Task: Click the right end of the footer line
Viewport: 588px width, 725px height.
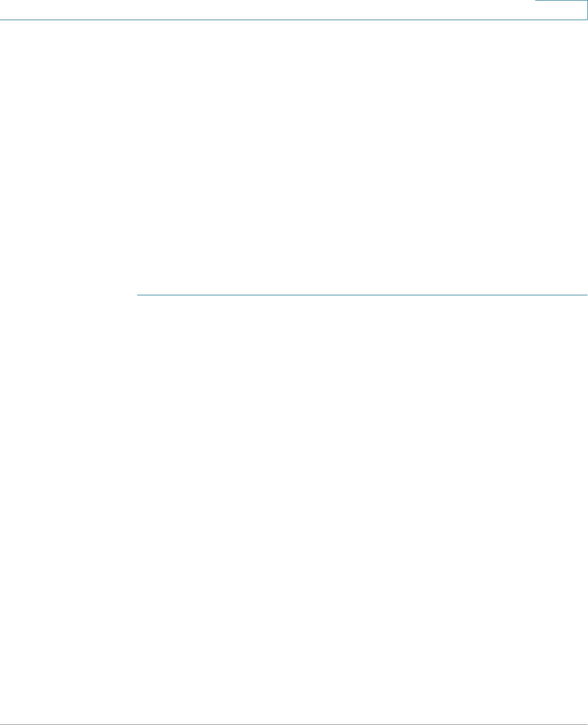Action: tap(586, 724)
